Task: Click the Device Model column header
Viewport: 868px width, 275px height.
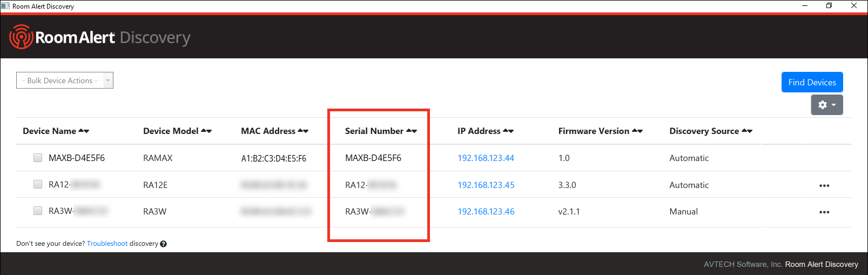Action: pos(171,131)
